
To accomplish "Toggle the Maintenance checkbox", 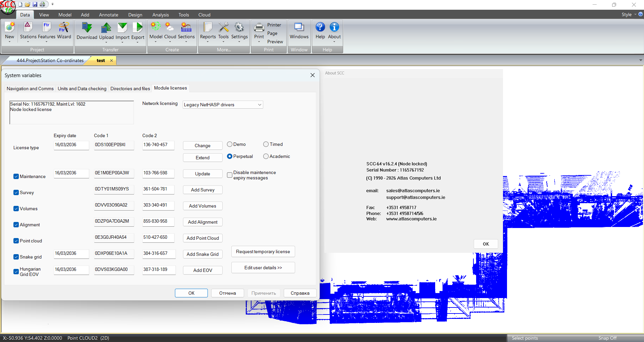I will point(16,176).
